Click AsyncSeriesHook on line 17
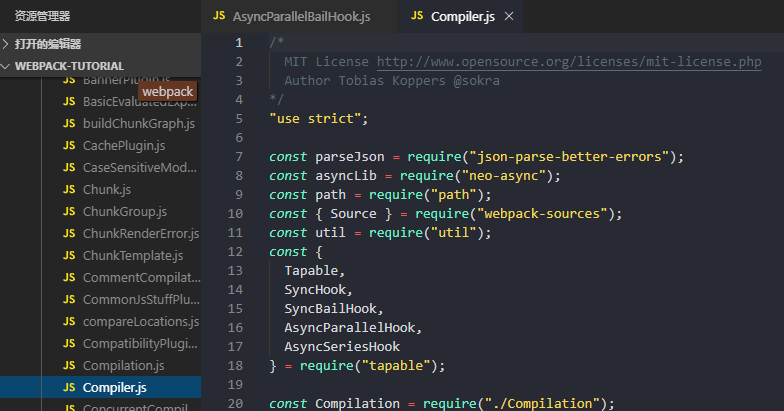The height and width of the screenshot is (411, 784). tap(342, 347)
